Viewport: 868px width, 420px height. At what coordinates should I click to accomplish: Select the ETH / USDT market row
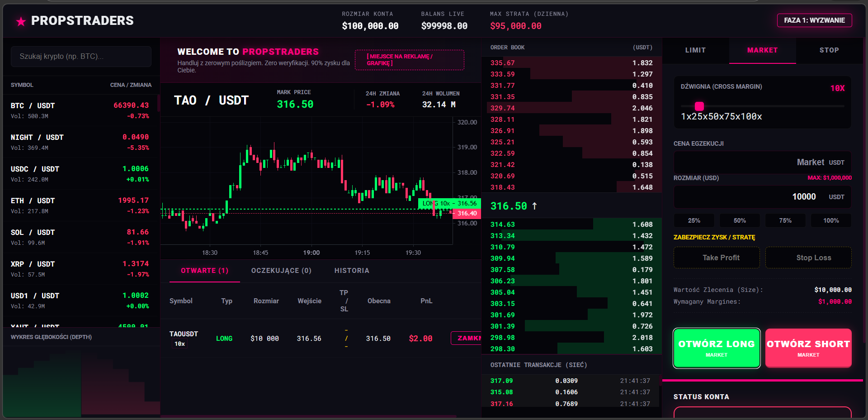click(80, 205)
